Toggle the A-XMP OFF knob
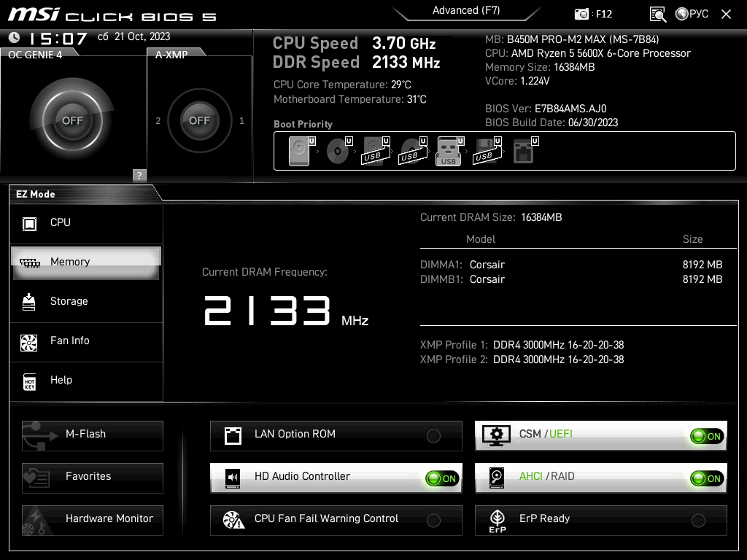This screenshot has width=747, height=560. tap(199, 120)
